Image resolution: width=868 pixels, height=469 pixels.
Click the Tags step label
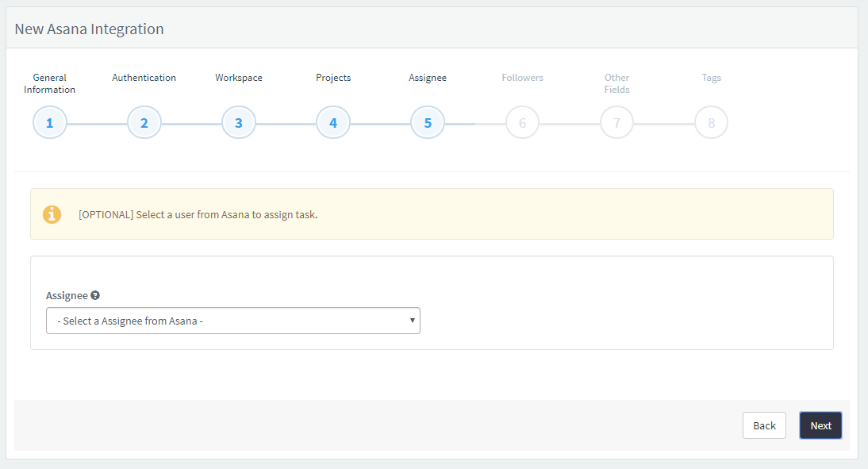click(712, 78)
